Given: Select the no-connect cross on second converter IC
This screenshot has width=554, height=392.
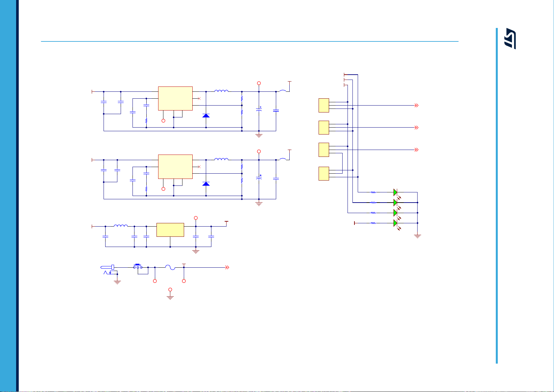Looking at the screenshot, I should click(x=199, y=167).
